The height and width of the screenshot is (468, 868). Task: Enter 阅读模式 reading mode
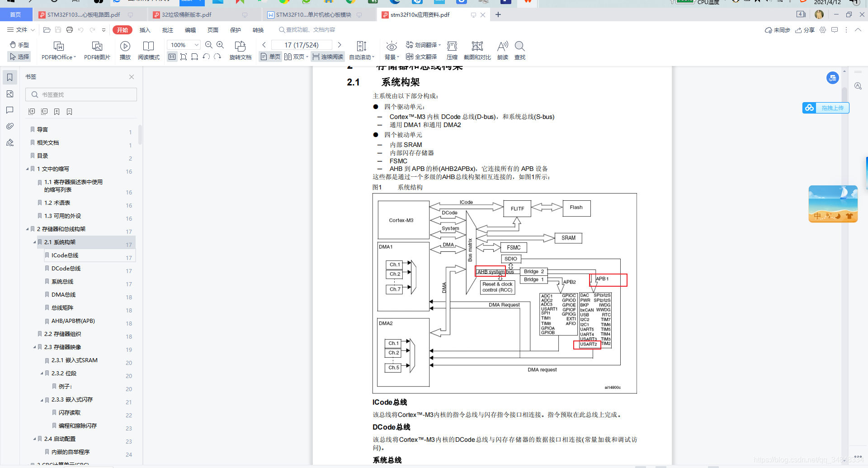click(x=149, y=51)
